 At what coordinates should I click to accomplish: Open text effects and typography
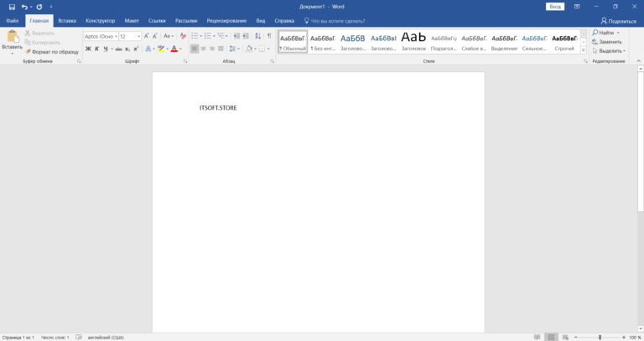pyautogui.click(x=148, y=49)
